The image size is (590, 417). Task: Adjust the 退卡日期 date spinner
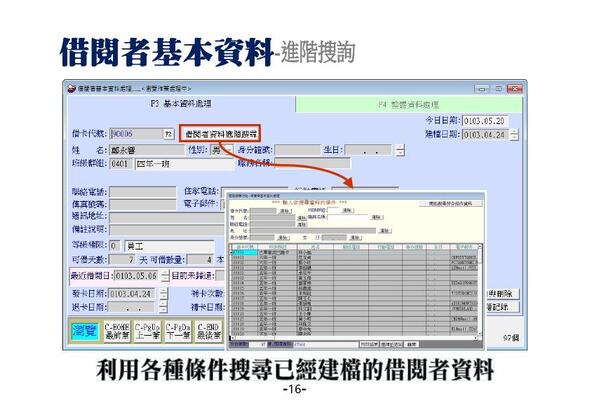(163, 307)
